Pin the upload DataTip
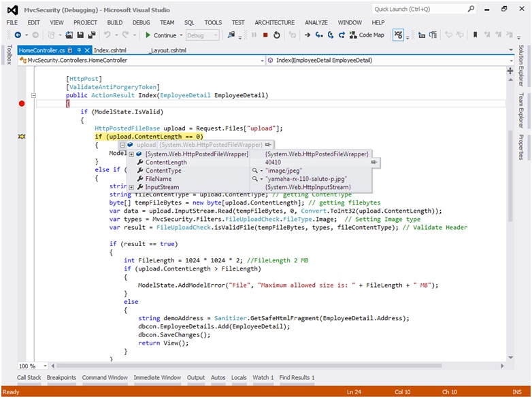This screenshot has width=532, height=399. (268, 145)
